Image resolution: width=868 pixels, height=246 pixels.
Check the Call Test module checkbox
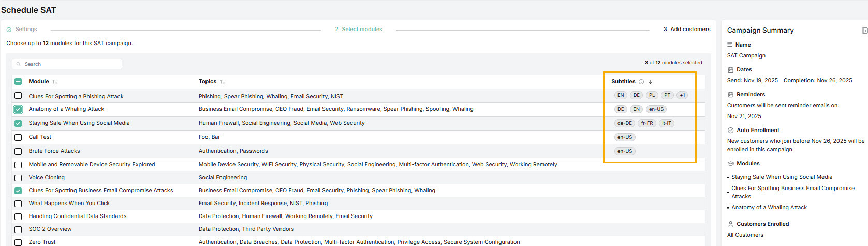coord(18,137)
